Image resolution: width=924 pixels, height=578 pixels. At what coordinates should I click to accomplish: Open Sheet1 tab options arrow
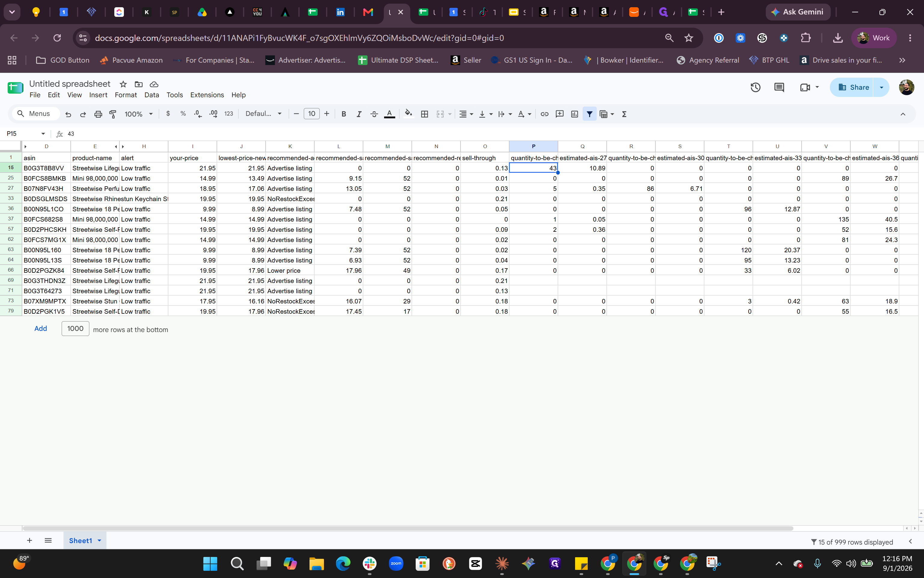tap(99, 540)
